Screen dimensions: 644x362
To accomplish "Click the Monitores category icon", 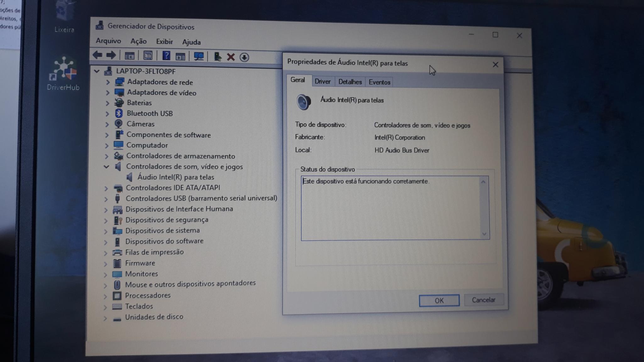I will tap(117, 274).
